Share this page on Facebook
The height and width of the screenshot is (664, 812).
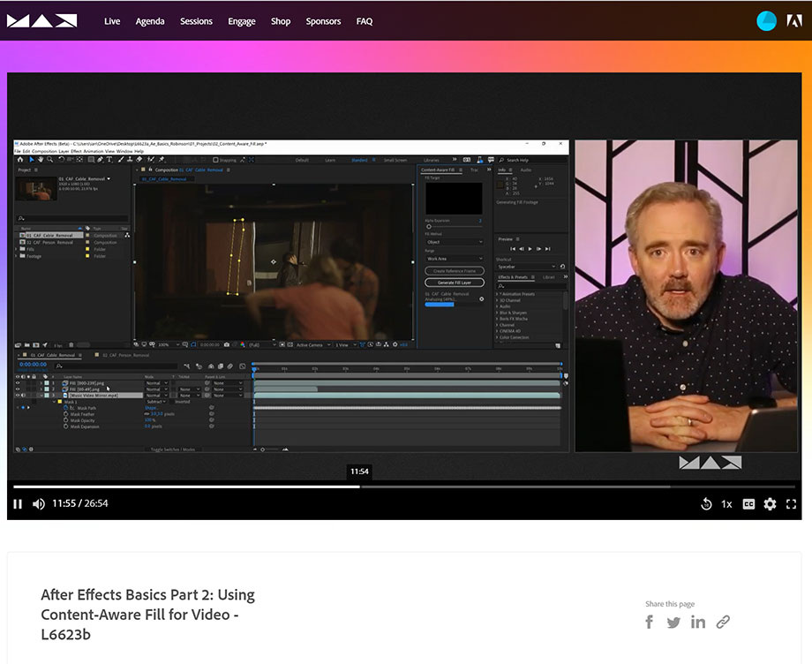coord(650,622)
